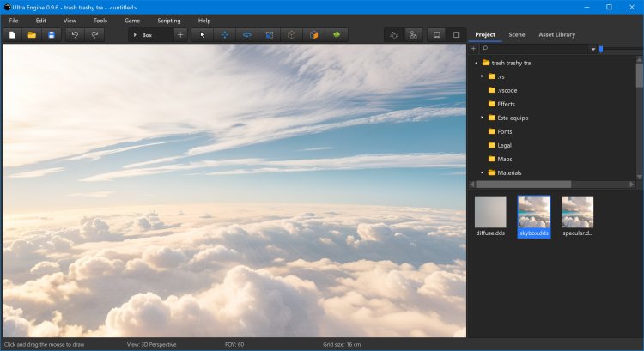
Task: Click the thumbnail size slider handle
Action: 601,49
